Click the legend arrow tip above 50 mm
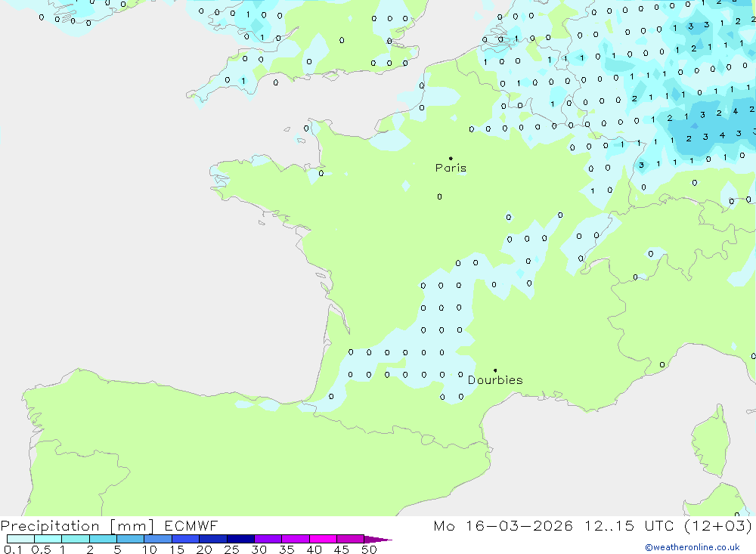This screenshot has width=756, height=554. point(378,539)
